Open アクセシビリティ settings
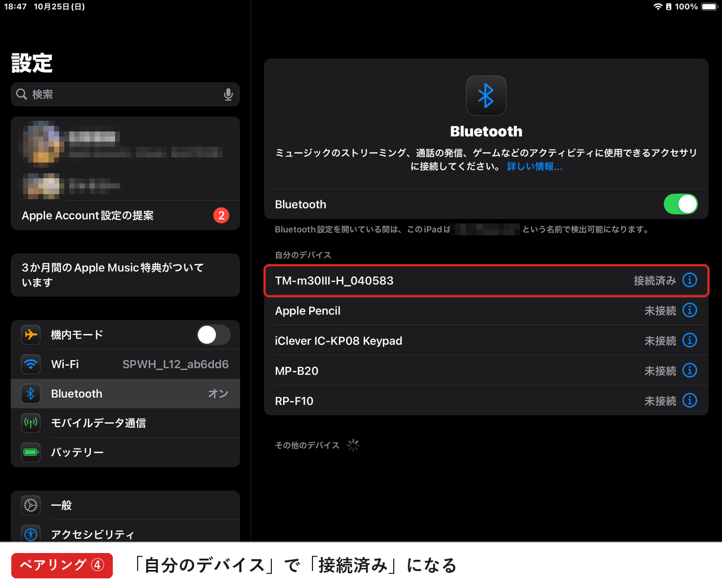Image resolution: width=722 pixels, height=588 pixels. pos(125,531)
